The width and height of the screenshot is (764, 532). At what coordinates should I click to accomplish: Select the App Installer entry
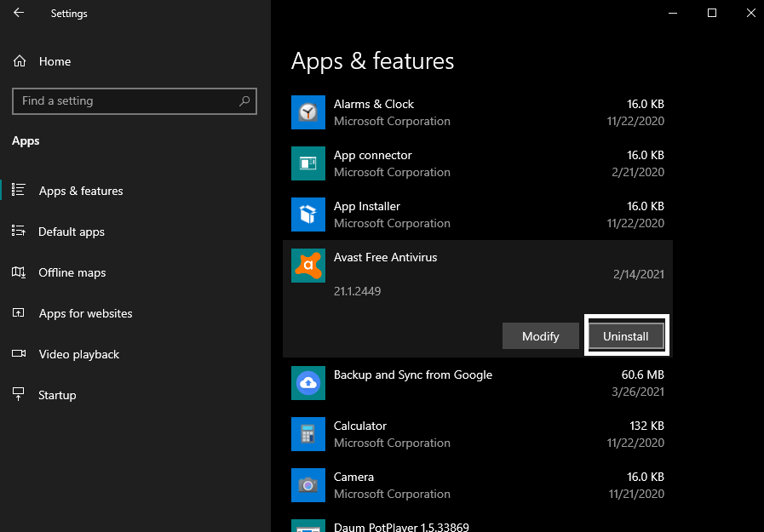[x=478, y=215]
